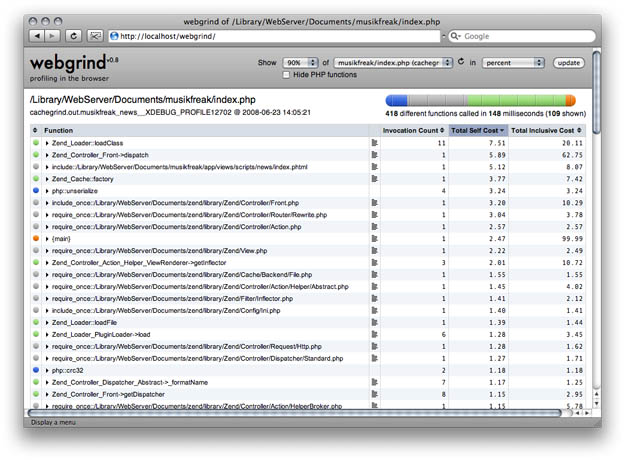This screenshot has height=460, width=625.
Task: Sort by Invocation Count column
Action: click(x=414, y=130)
